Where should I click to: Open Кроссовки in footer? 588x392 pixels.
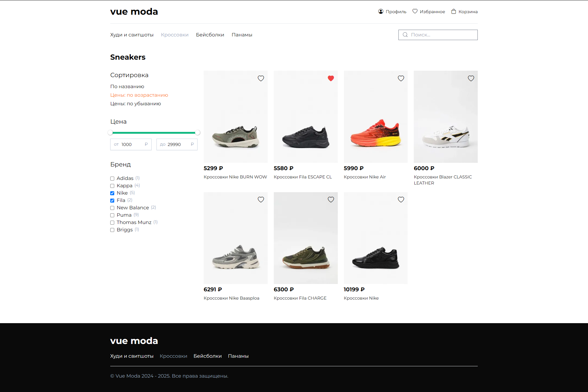coord(173,356)
